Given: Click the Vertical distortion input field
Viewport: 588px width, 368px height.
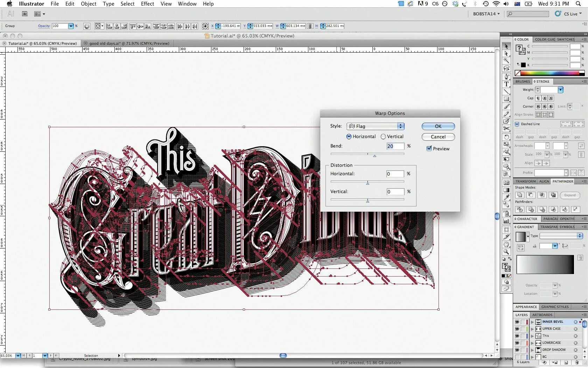Looking at the screenshot, I should tap(395, 192).
